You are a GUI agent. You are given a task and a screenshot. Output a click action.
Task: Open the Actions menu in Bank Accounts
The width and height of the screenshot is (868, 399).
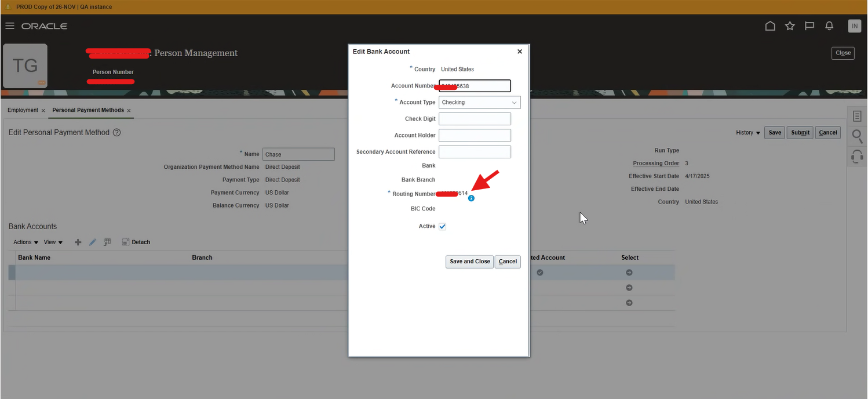[26, 242]
